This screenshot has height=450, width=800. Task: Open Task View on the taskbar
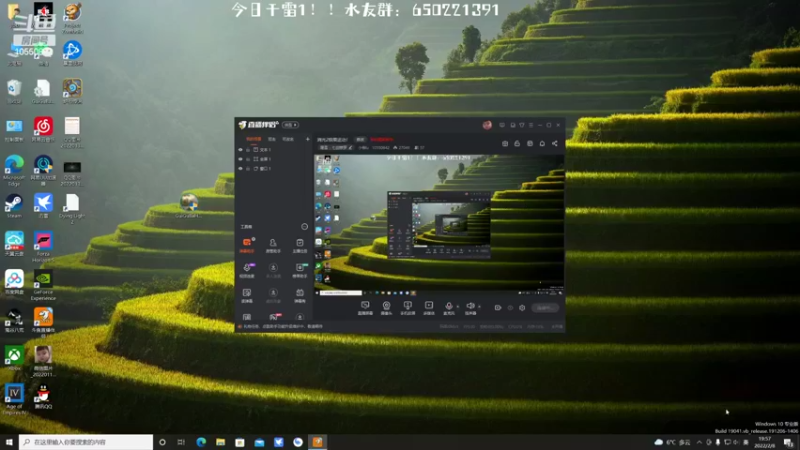(x=181, y=442)
